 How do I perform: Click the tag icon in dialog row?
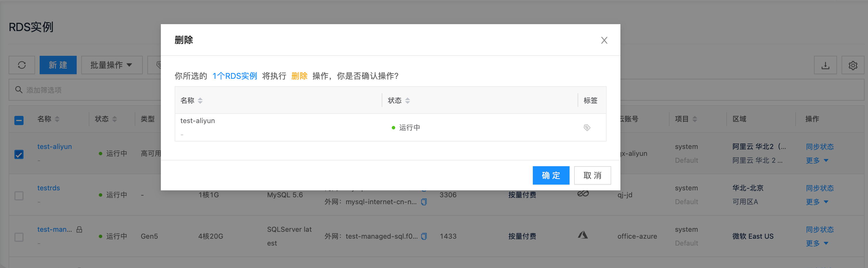(x=587, y=128)
